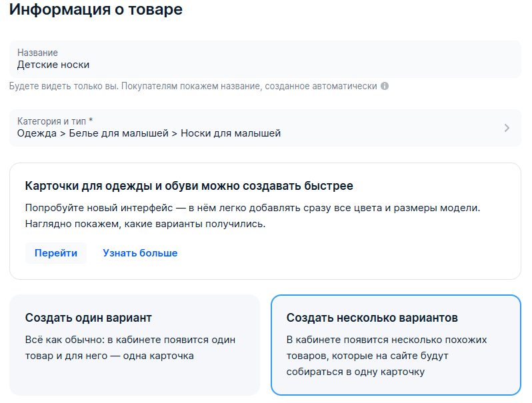Click the banner heading about faster clothing cards
Screen dimensions: 532x403
pyautogui.click(x=189, y=186)
